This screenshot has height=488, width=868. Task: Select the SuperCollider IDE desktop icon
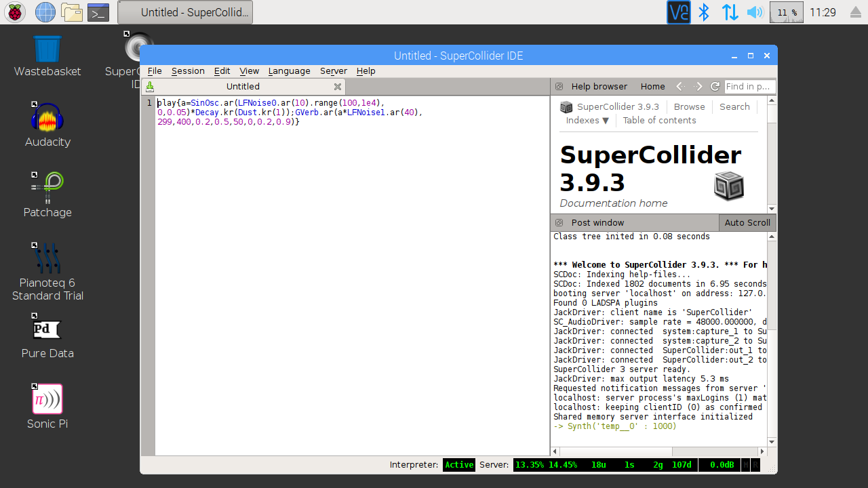point(129,61)
